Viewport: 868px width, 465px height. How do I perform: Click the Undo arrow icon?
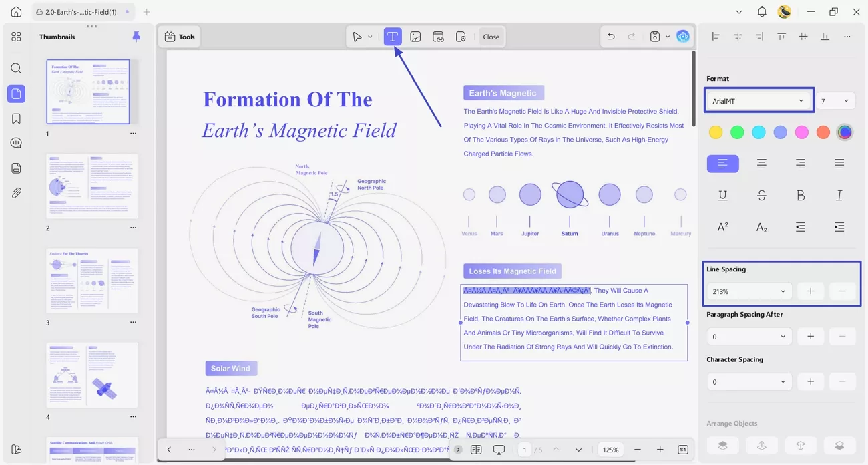coord(610,37)
